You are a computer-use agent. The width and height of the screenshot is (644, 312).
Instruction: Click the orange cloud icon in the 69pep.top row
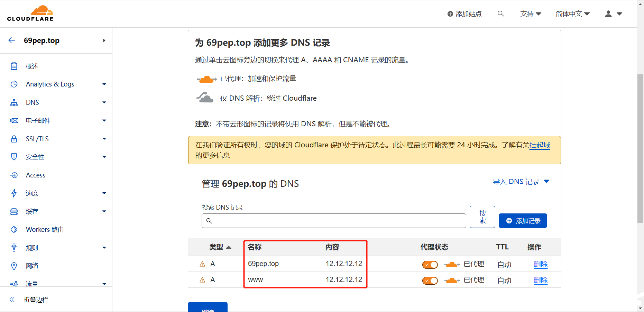coord(452,264)
